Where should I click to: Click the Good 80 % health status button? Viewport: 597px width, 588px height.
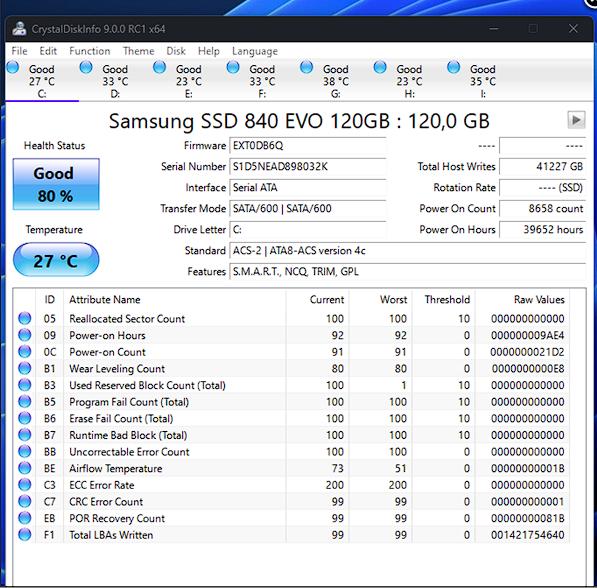tap(56, 184)
